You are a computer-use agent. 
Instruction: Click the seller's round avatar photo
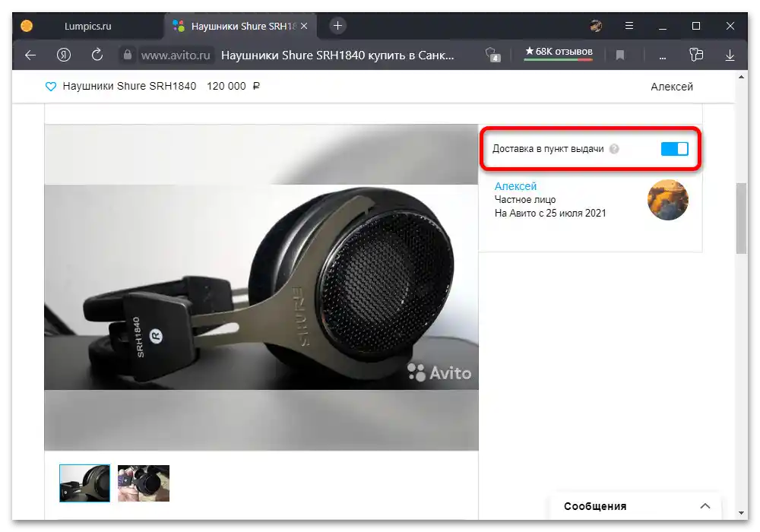click(667, 200)
